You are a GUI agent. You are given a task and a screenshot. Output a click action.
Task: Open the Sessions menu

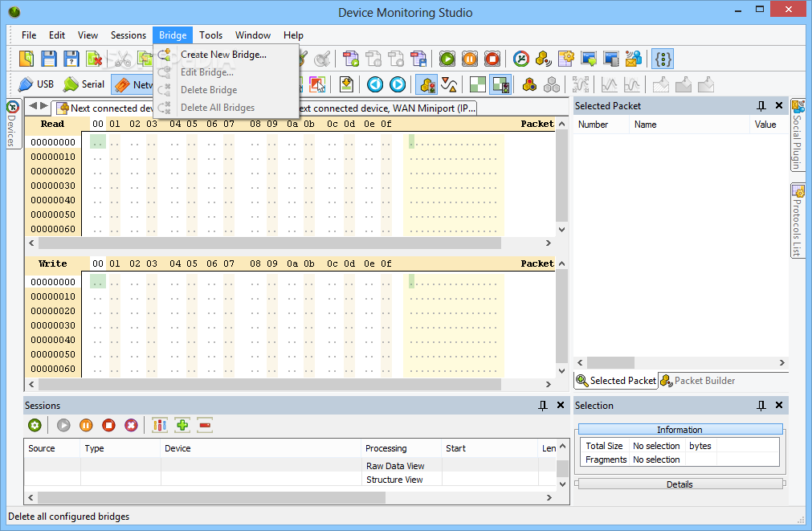(129, 35)
